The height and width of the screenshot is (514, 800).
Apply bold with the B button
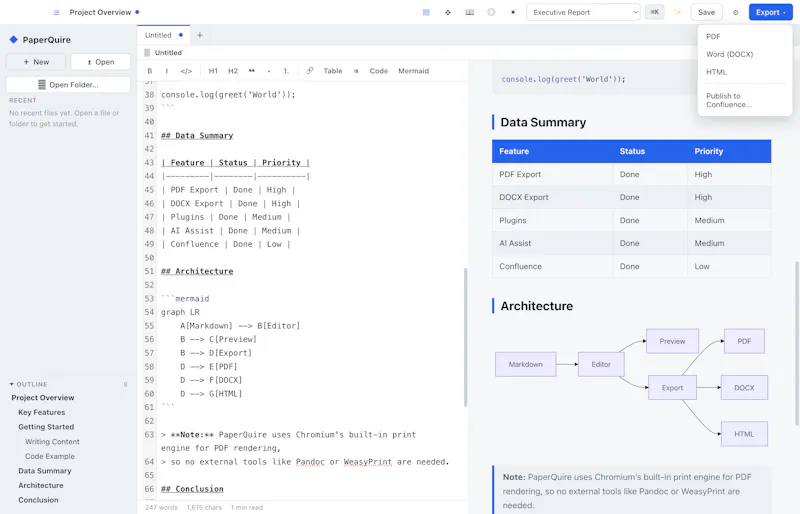click(149, 71)
